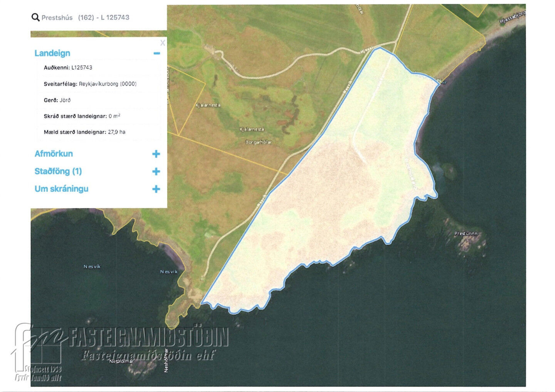Click the Sveitarfélag Reykjavíkurborg row
This screenshot has height=392, width=555.
pyautogui.click(x=90, y=84)
